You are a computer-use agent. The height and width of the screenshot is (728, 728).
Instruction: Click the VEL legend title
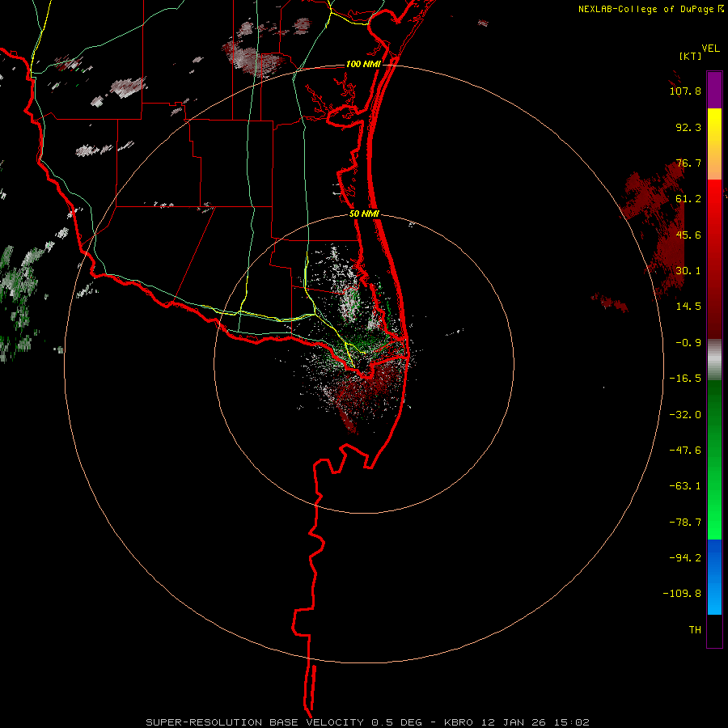click(x=710, y=49)
